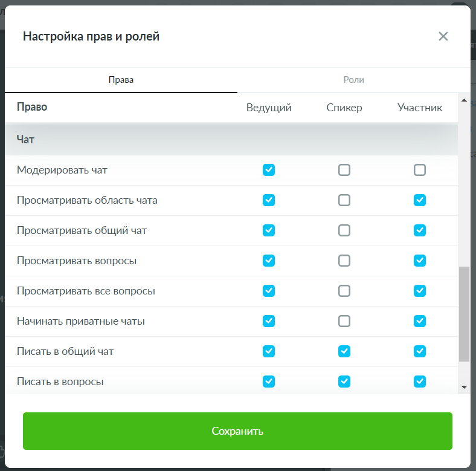Enable Просматривать область чата for Спикер

(x=344, y=200)
